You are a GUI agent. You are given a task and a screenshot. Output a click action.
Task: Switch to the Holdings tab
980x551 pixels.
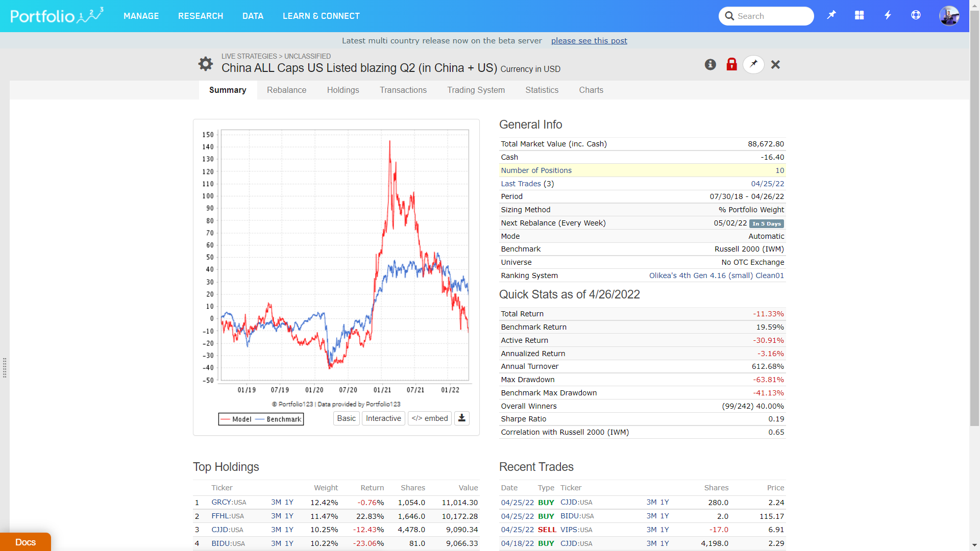343,90
